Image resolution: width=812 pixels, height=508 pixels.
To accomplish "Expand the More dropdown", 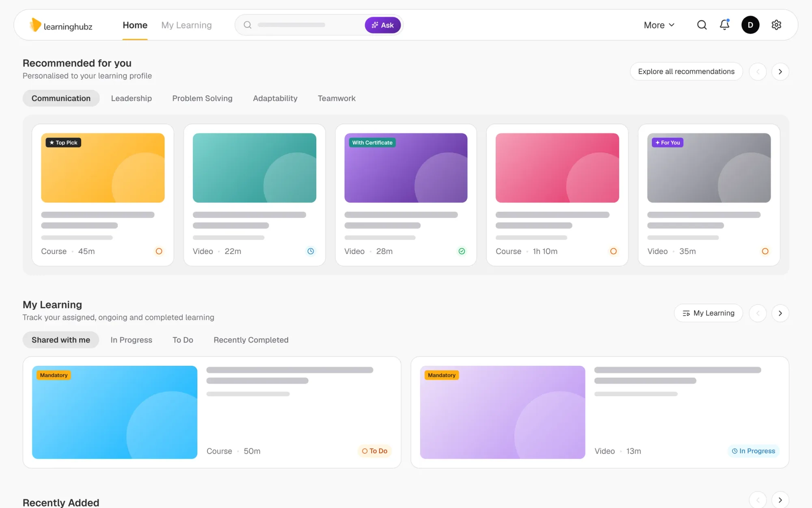I will coord(659,25).
